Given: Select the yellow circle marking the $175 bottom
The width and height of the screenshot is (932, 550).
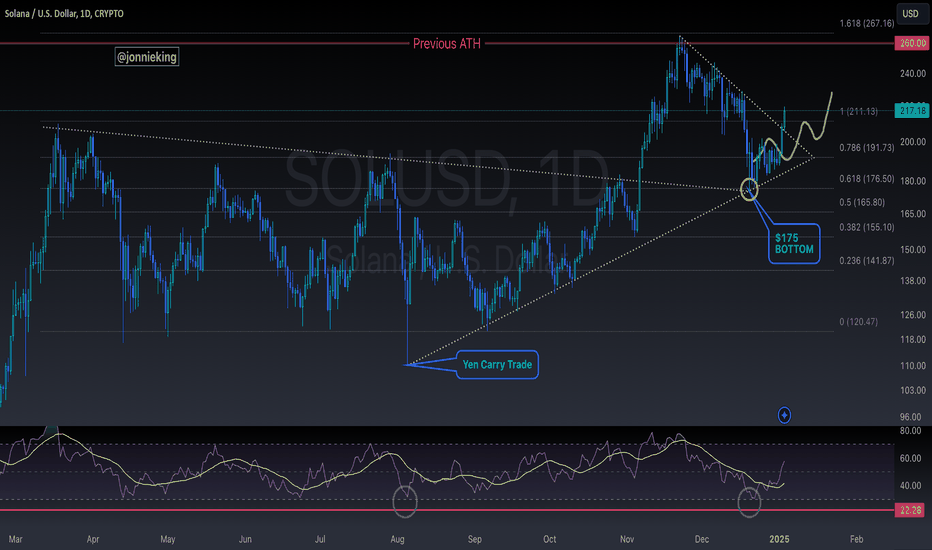Looking at the screenshot, I should 749,189.
